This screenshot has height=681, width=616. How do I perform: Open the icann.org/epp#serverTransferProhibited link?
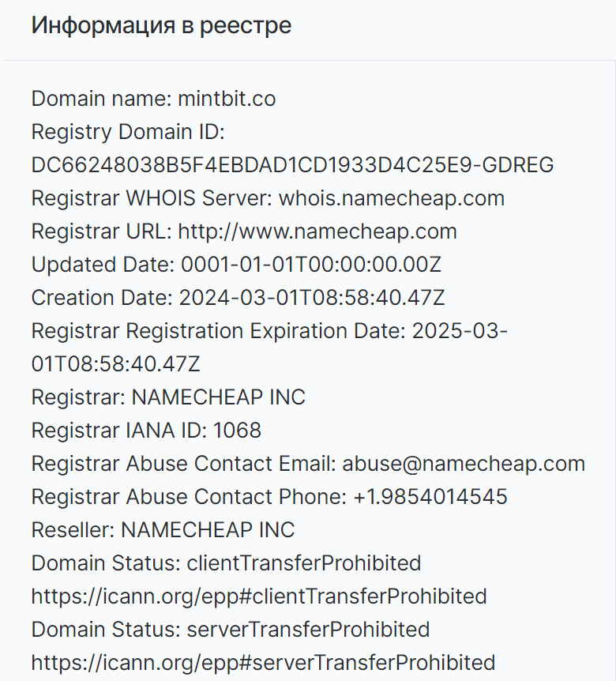point(263,663)
